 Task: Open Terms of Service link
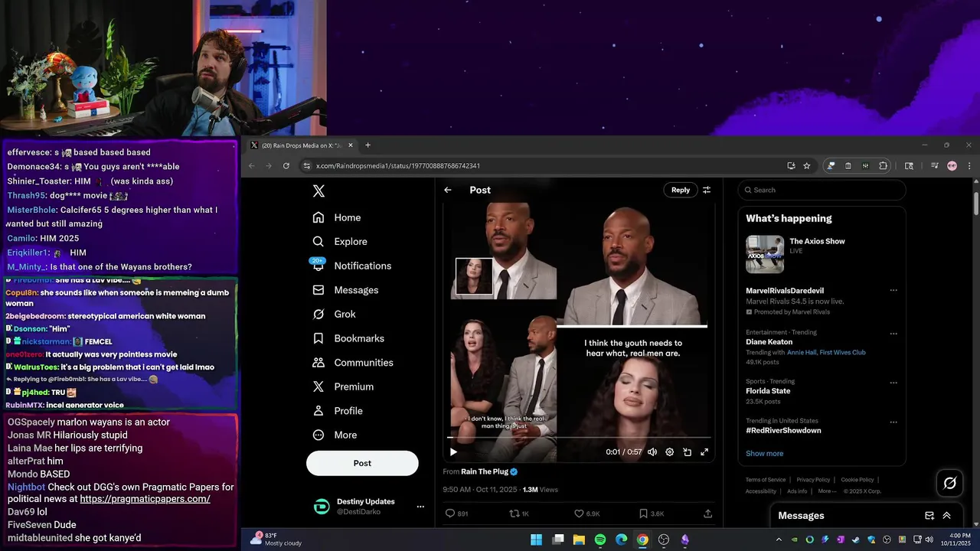click(766, 480)
